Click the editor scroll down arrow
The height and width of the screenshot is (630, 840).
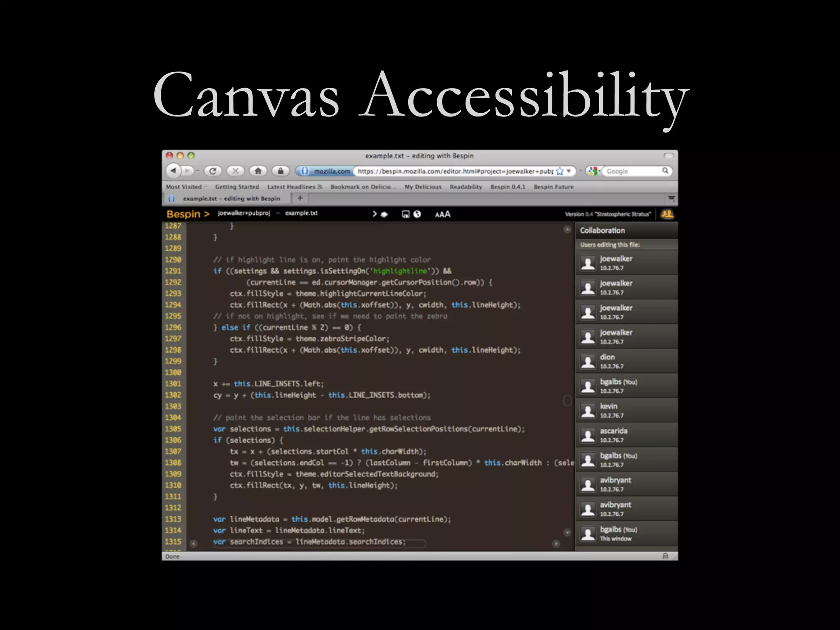[x=567, y=532]
